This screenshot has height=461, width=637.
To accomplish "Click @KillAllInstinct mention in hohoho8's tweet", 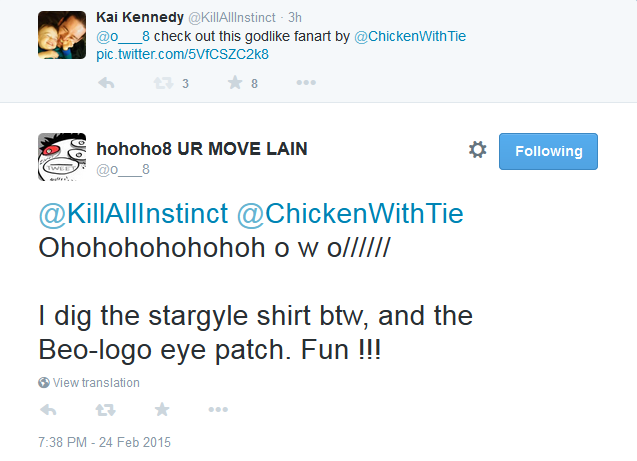I will [133, 214].
